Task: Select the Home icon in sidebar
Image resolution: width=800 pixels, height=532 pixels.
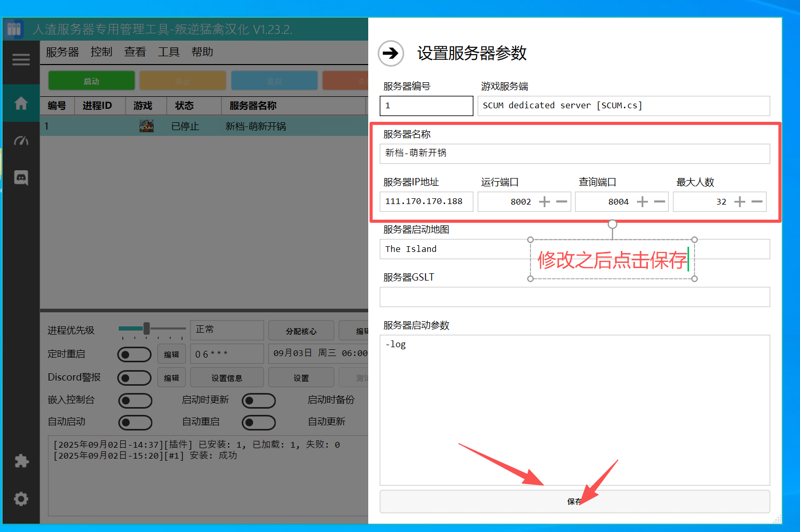Action: click(x=21, y=103)
